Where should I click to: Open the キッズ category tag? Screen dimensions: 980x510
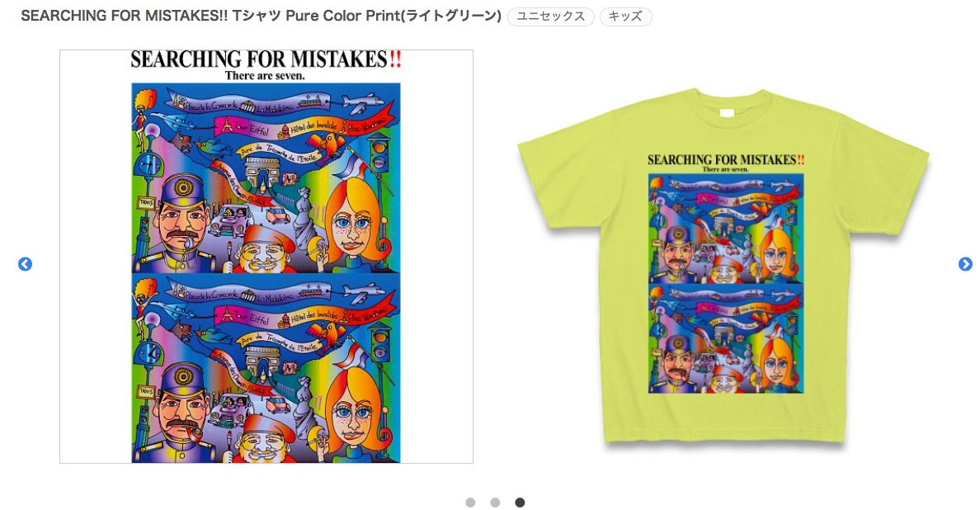(x=625, y=17)
